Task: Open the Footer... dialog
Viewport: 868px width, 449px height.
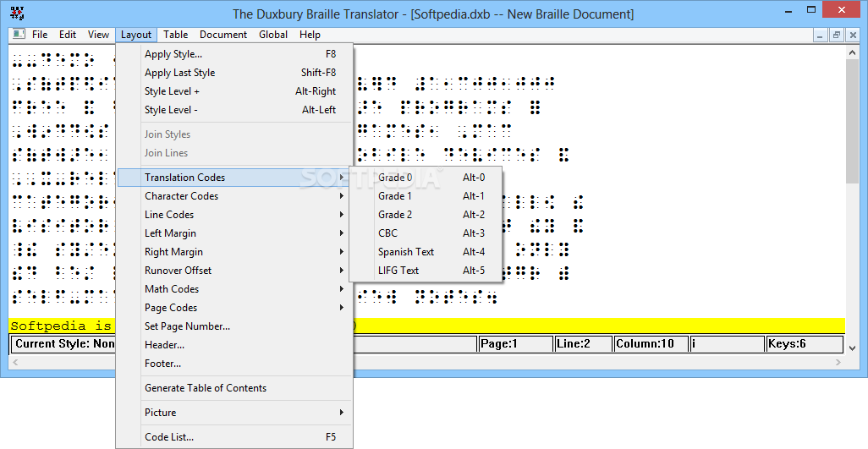Action: point(234,364)
